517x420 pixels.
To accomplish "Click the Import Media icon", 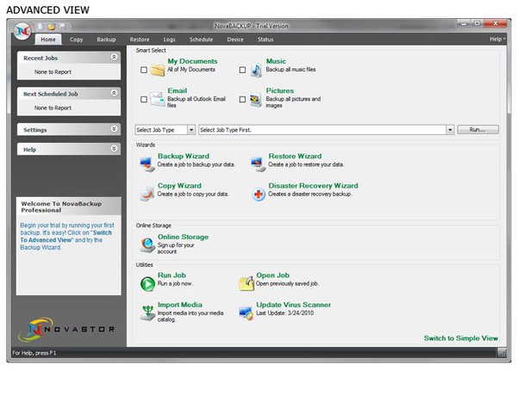I will click(x=147, y=313).
